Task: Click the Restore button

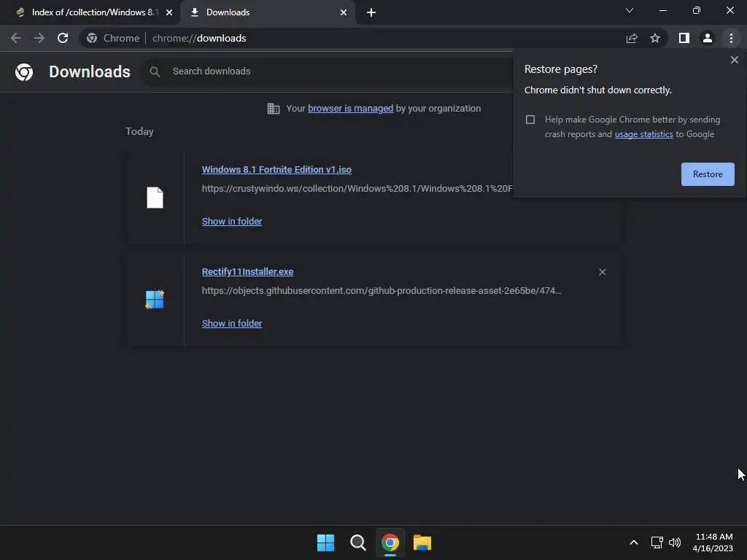Action: tap(708, 174)
